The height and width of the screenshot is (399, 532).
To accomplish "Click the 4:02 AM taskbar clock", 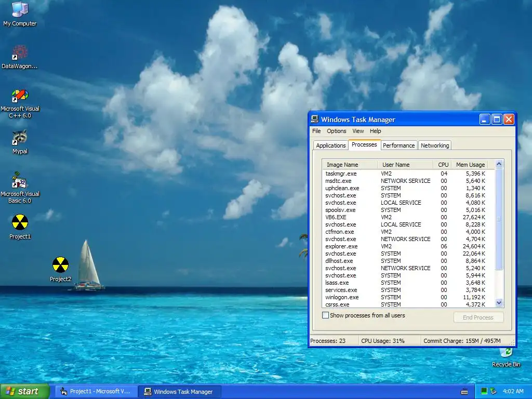I will (x=513, y=391).
